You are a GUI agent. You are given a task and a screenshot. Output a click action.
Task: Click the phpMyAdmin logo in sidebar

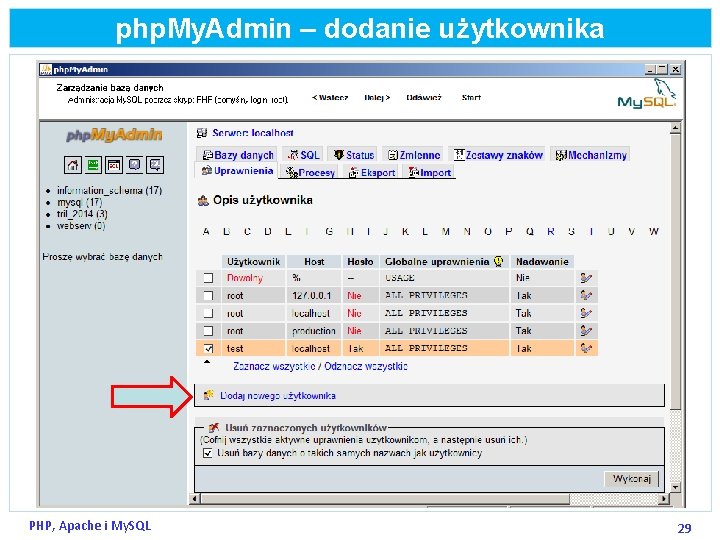point(114,135)
